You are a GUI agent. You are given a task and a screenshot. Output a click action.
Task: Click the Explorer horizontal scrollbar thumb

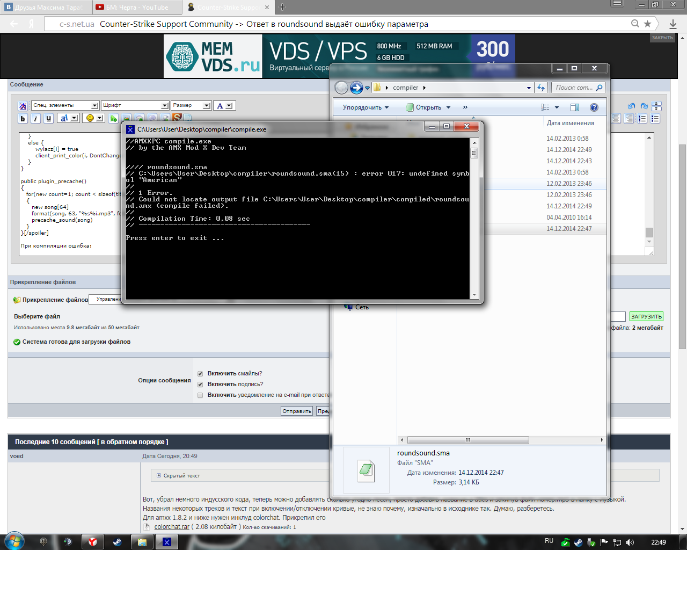tap(468, 440)
